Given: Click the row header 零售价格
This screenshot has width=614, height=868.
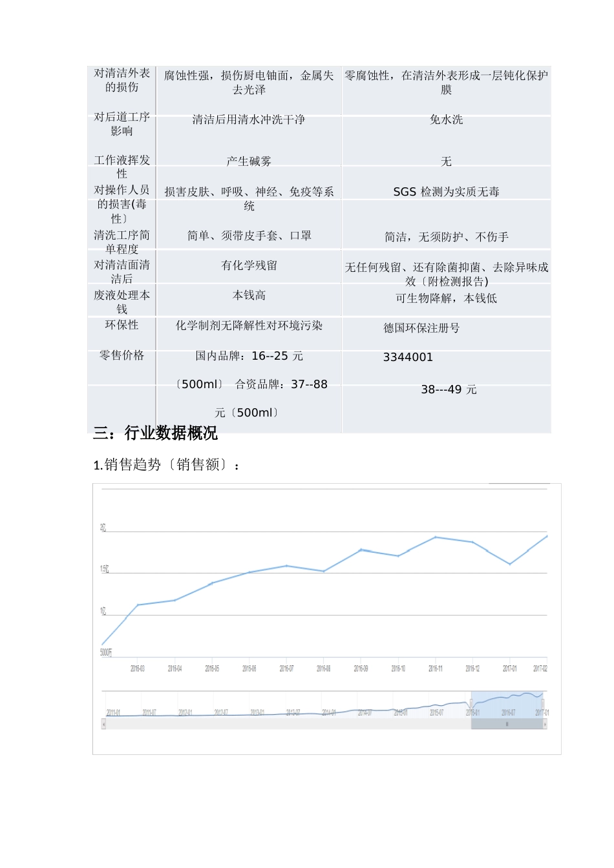Looking at the screenshot, I should [122, 355].
